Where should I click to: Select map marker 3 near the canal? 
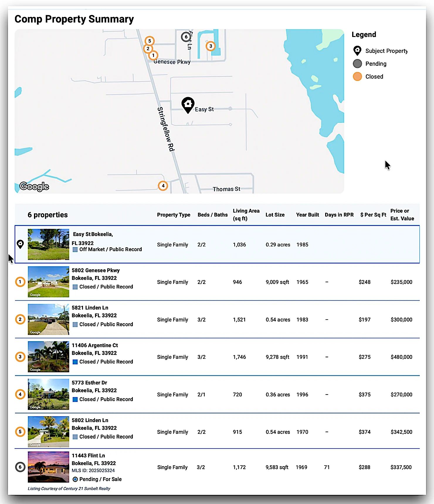210,46
